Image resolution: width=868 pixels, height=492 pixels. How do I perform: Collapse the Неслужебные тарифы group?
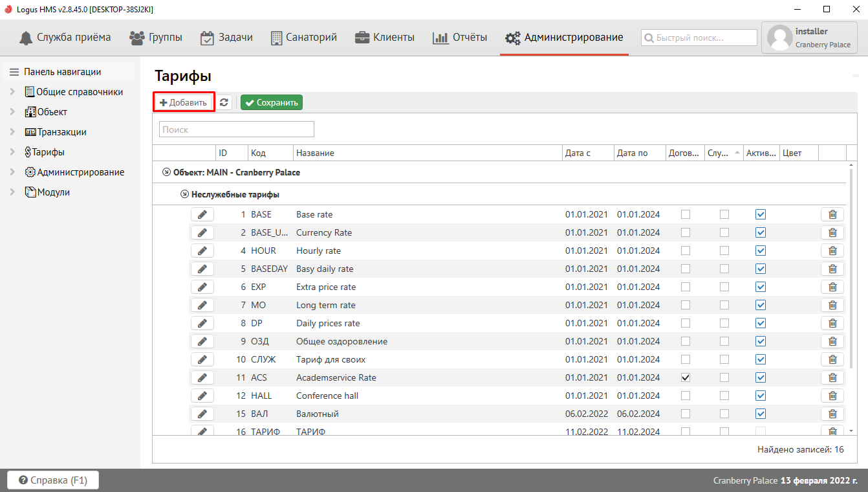click(184, 194)
